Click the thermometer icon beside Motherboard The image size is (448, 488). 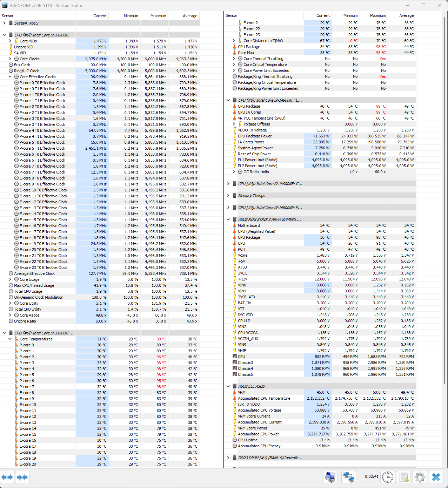[234, 225]
